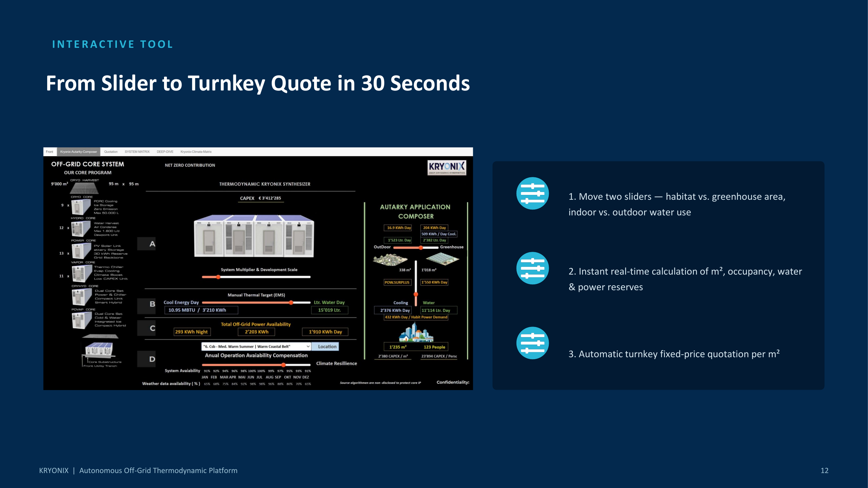This screenshot has height=488, width=868.
Task: Click the "9'000 m²" harvest area value
Action: coord(59,184)
